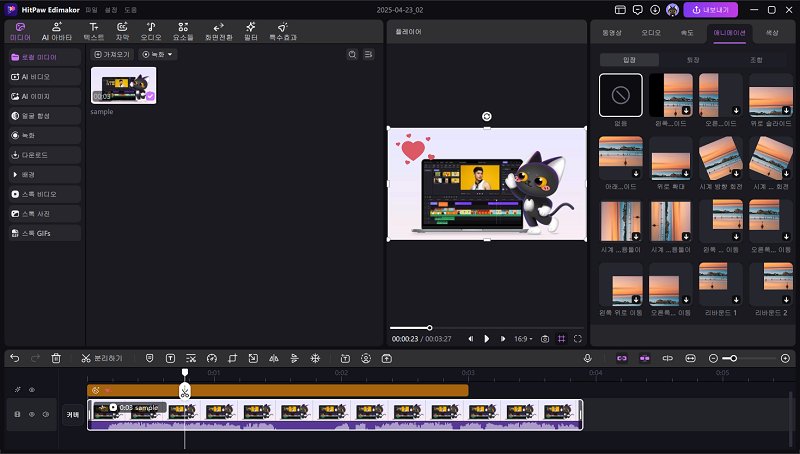This screenshot has height=454, width=800.
Task: Toggle visibility of the main video track
Action: [x=32, y=415]
